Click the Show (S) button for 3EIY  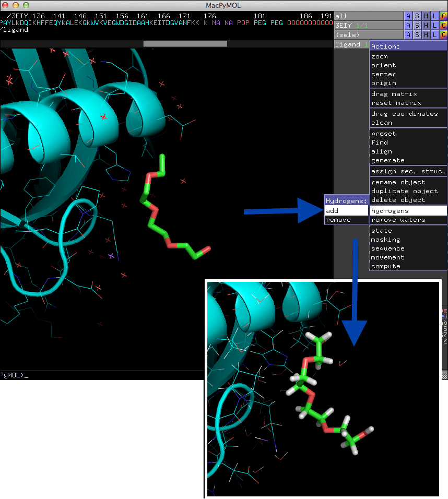point(417,25)
